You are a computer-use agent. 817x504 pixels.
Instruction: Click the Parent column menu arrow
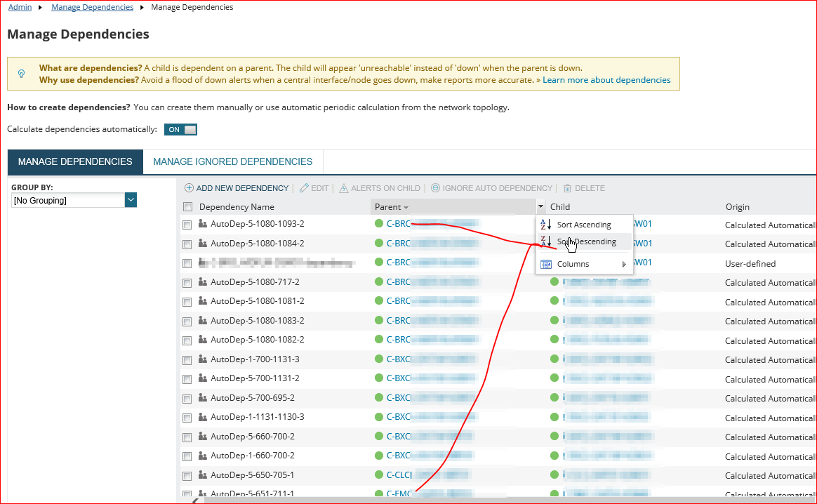tap(541, 206)
